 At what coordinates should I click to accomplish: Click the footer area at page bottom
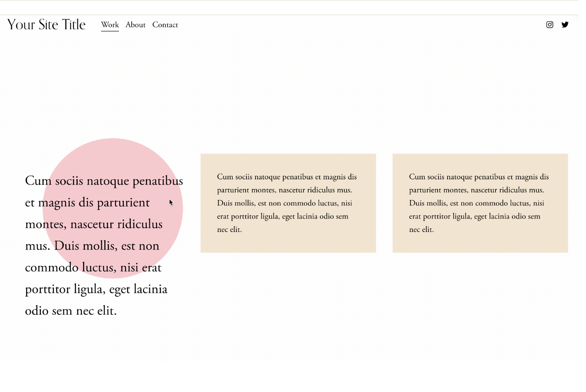point(293,378)
